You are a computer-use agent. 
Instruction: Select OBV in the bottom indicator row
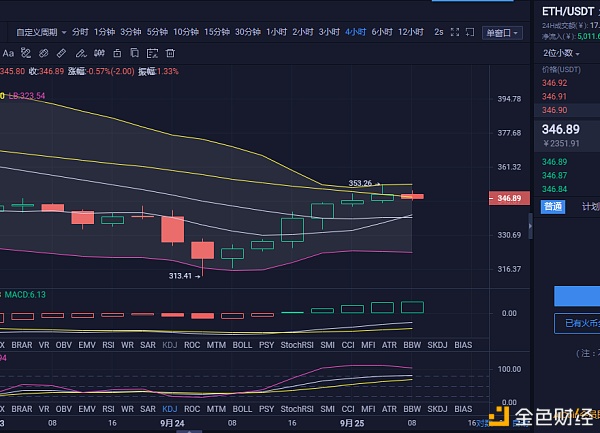point(64,409)
